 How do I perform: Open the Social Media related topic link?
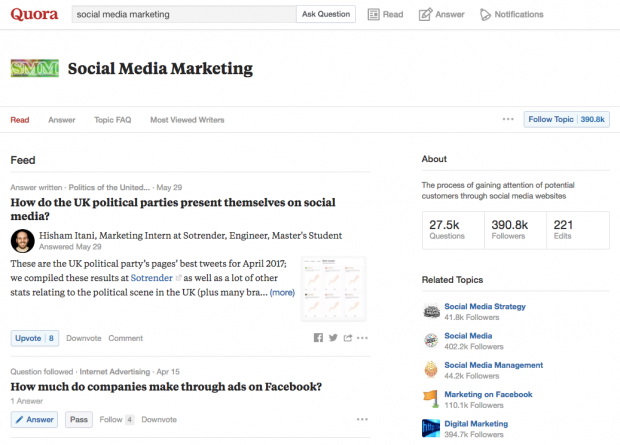468,336
